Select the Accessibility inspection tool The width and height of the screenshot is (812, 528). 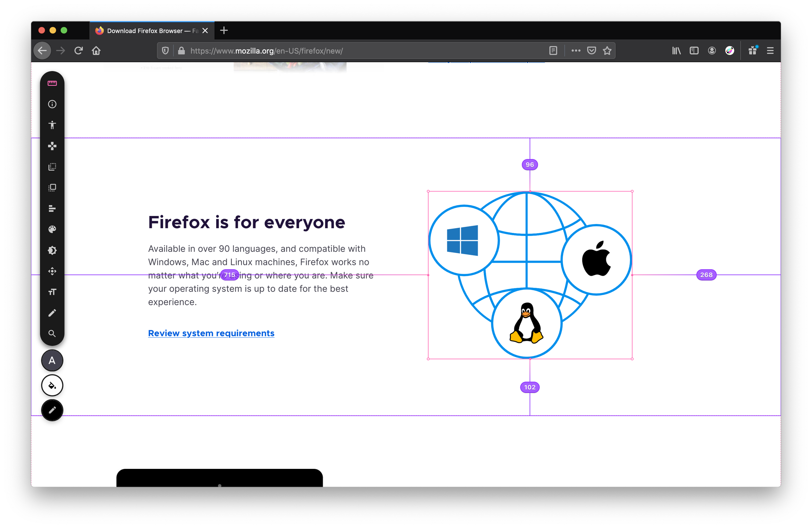(x=52, y=125)
